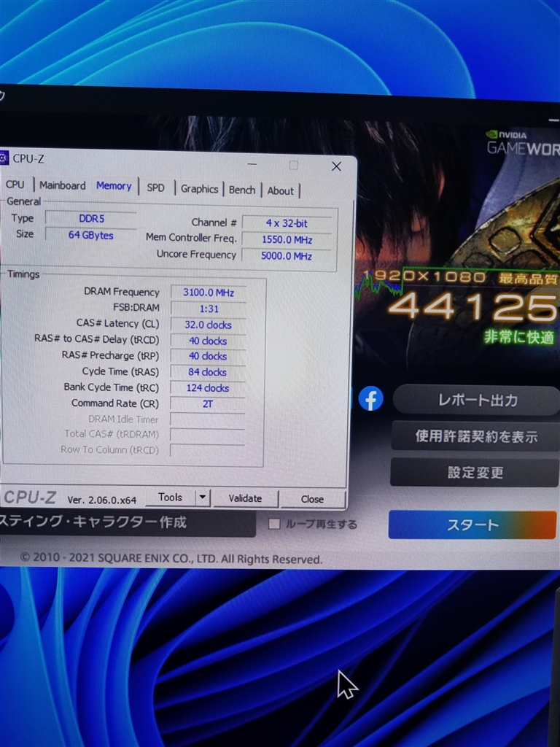The height and width of the screenshot is (747, 560).
Task: Click the 2T command rate value
Action: click(x=208, y=404)
